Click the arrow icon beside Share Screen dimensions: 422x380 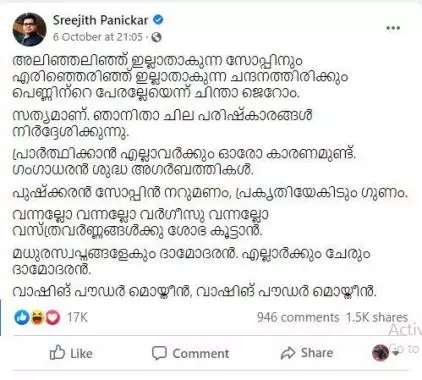coord(288,353)
